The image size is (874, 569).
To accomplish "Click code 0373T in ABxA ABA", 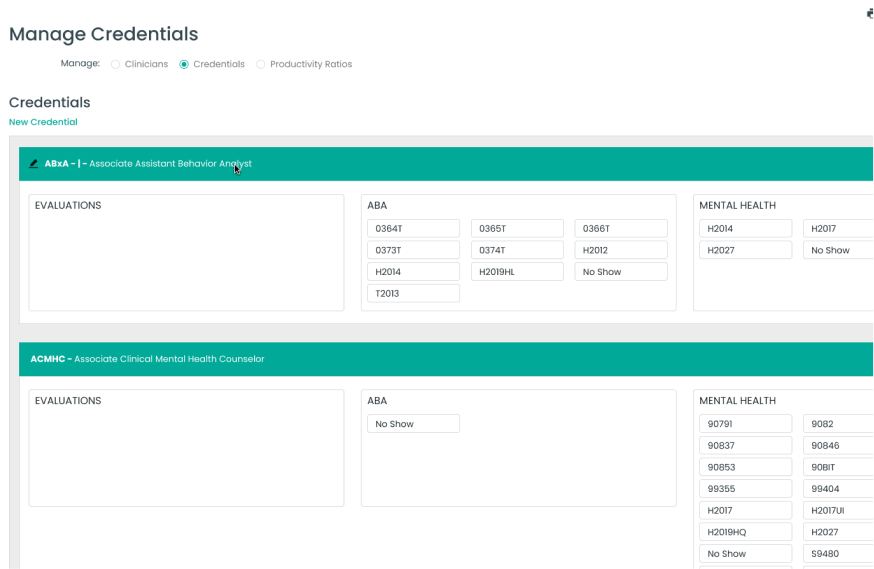I will tap(414, 250).
